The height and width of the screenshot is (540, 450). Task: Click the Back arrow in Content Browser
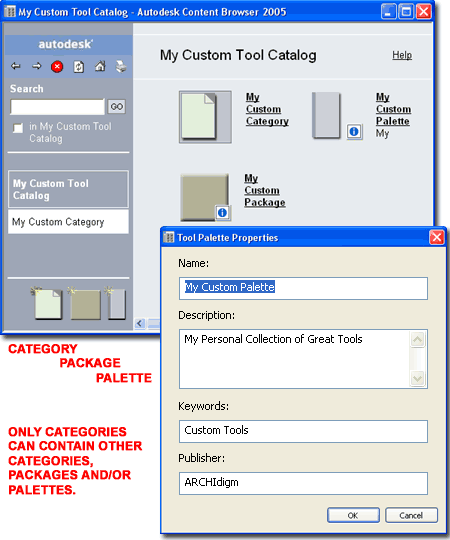[x=15, y=66]
